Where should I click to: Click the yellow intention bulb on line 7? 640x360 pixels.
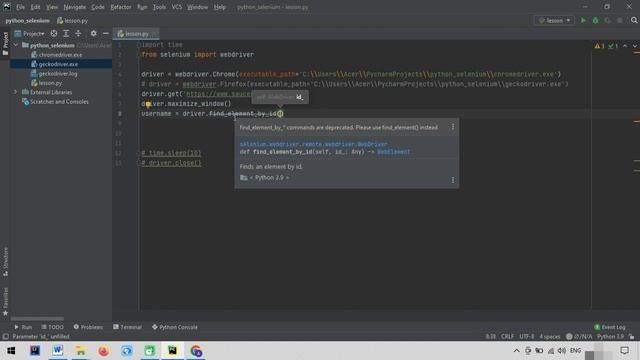[148, 104]
